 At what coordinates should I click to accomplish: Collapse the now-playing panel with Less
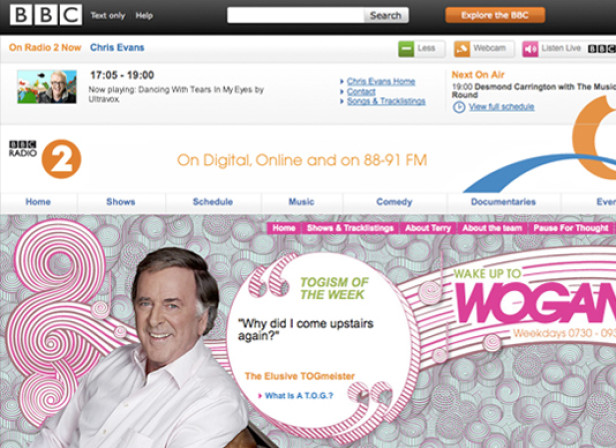pyautogui.click(x=422, y=49)
